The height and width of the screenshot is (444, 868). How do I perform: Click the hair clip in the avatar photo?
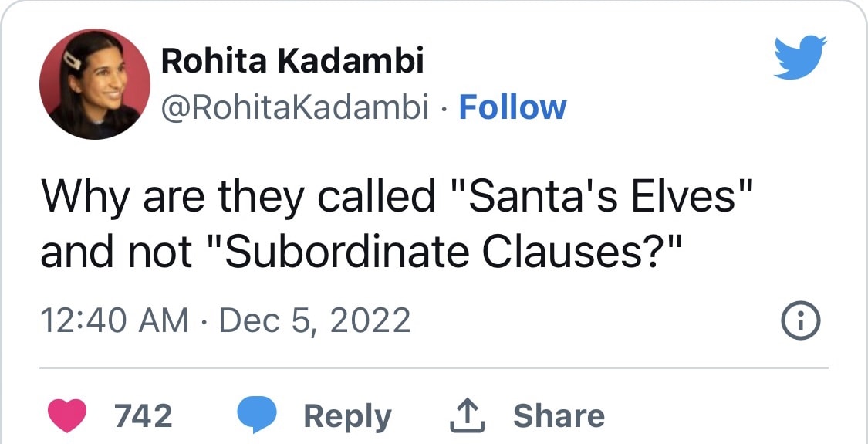coord(73,59)
